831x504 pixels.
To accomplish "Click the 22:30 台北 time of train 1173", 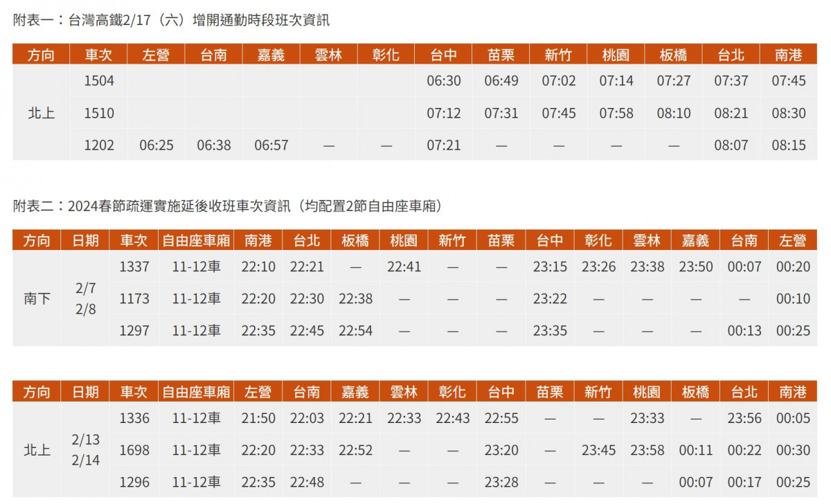I will (307, 299).
